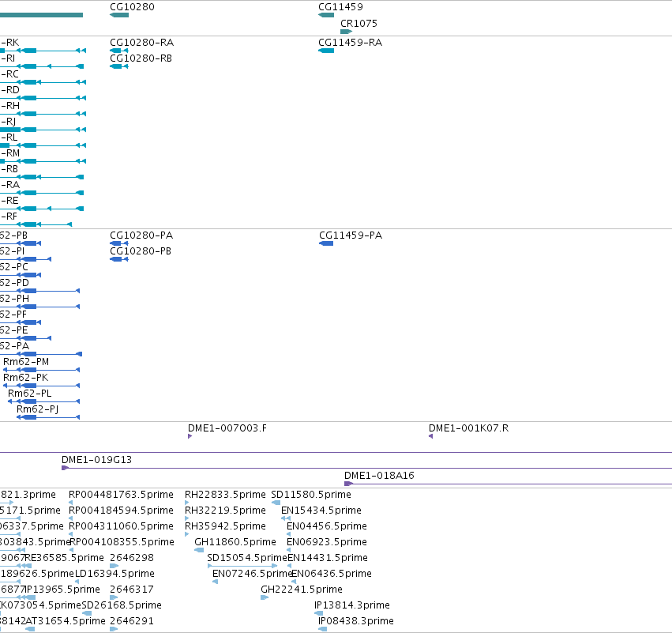Screen dimensions: 672x633
Task: Open EST 'RP004108355.5prime'
Action: coord(122,542)
